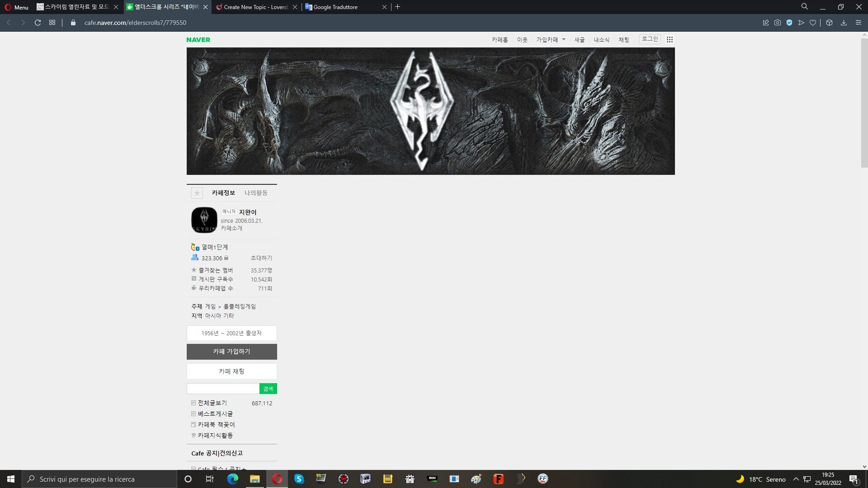Click the green 검색 button
The height and width of the screenshot is (488, 868).
tap(268, 389)
